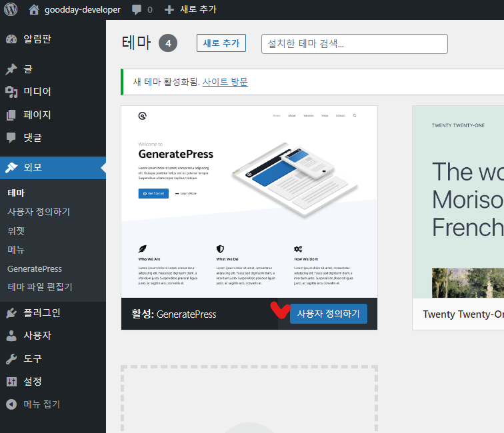Click 새로 추가 button beside 테마 heading

[221, 43]
